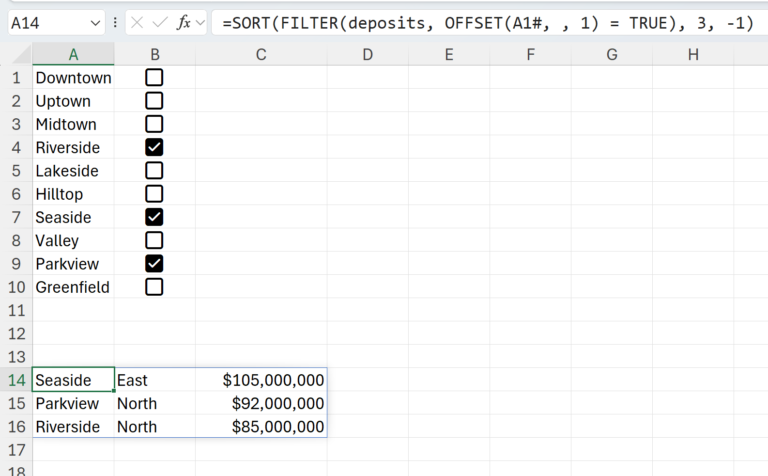
Task: Select column C header
Action: pyautogui.click(x=261, y=55)
